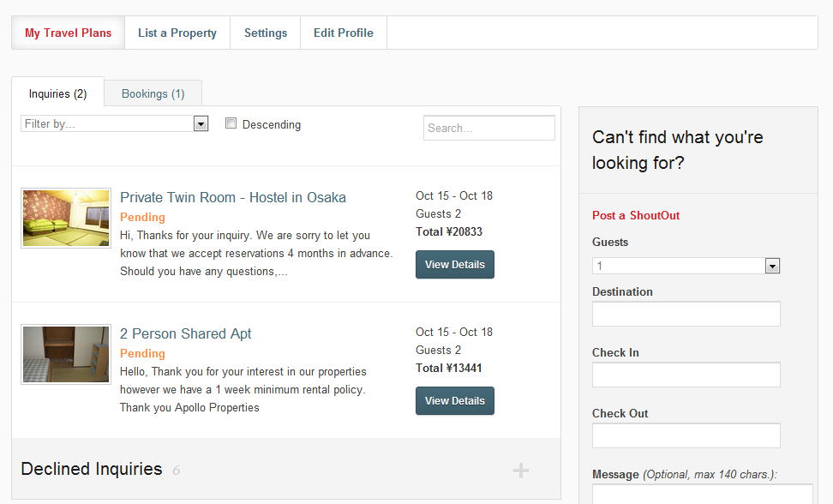
Task: Expand Declined Inquiries with plus icon
Action: 521,471
